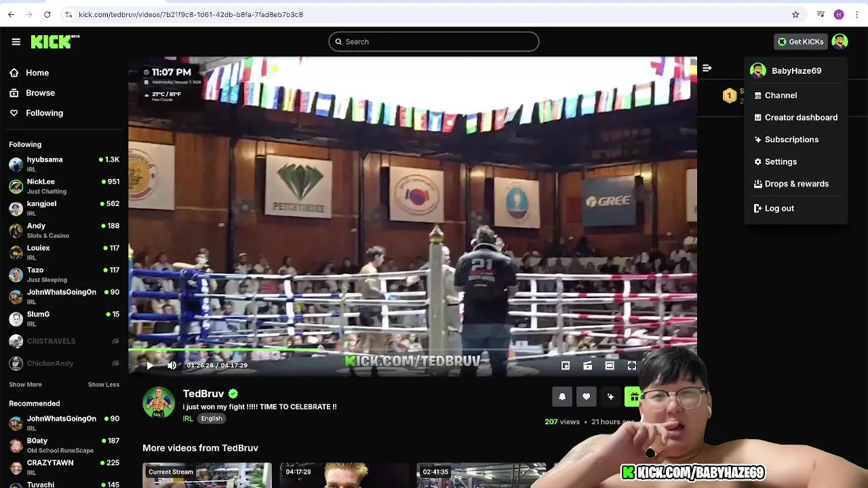Click the green gift subs button
Screen dimensions: 868x488
pos(632,397)
